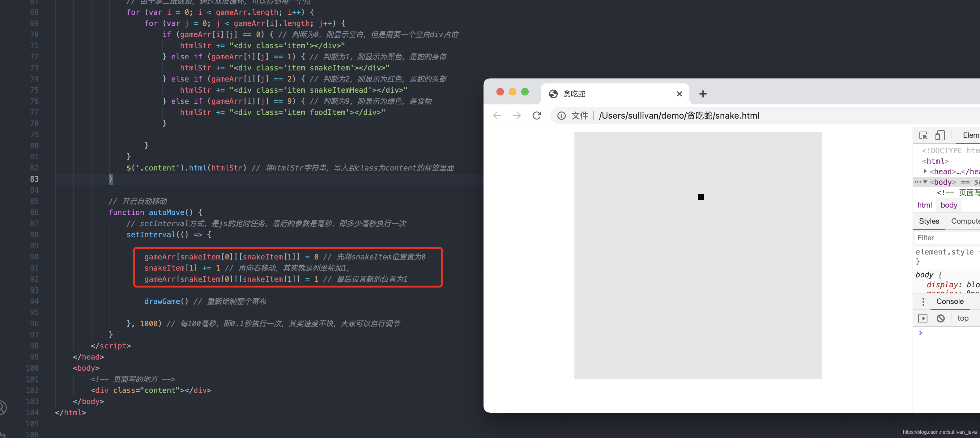Select body in the DOM breadcrumb
The width and height of the screenshot is (980, 438).
[x=948, y=205]
